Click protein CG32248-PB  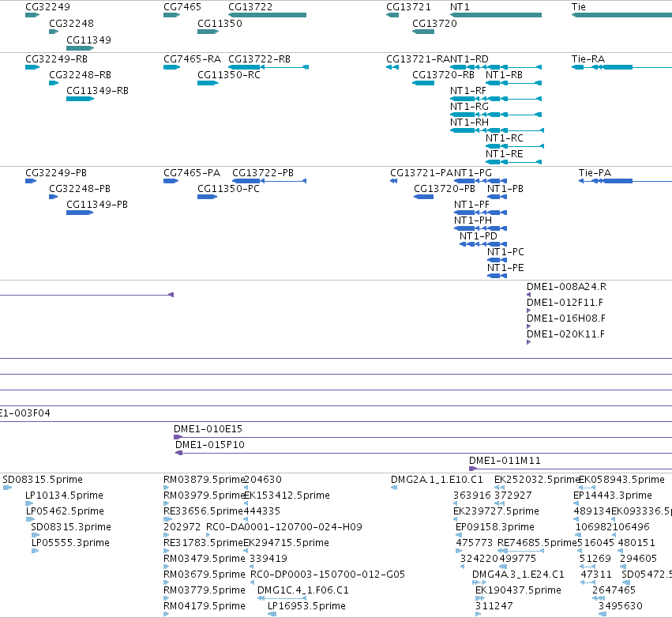click(x=80, y=189)
